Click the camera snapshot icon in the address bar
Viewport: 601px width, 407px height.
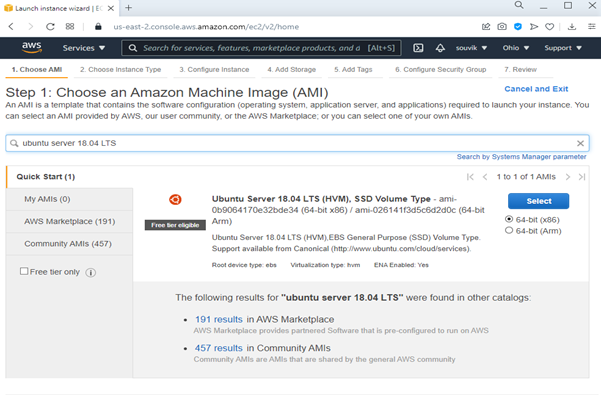click(x=501, y=27)
